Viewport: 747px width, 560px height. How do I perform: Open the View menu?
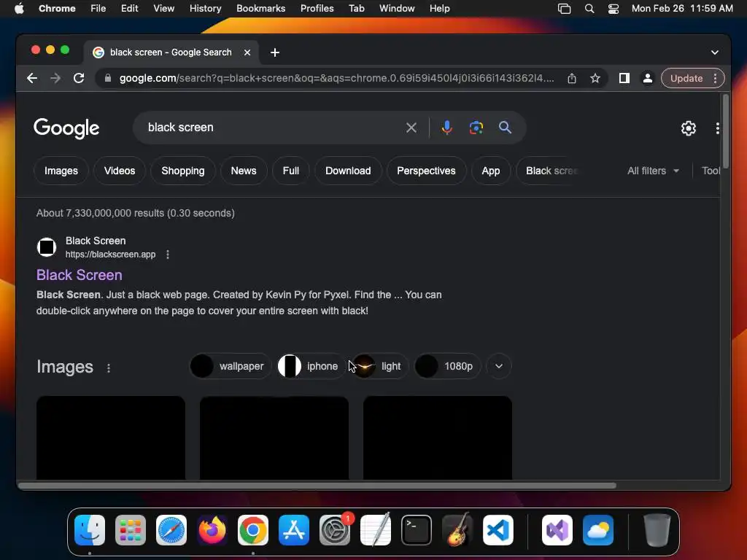coord(163,8)
